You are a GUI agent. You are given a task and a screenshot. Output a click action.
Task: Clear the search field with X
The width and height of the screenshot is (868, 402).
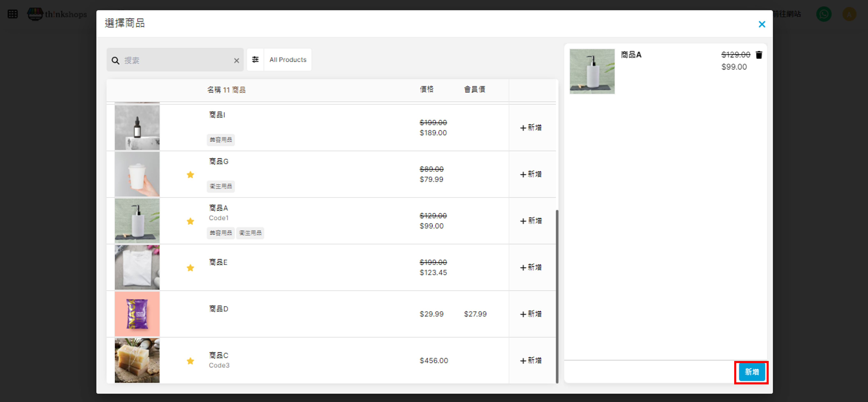point(237,60)
